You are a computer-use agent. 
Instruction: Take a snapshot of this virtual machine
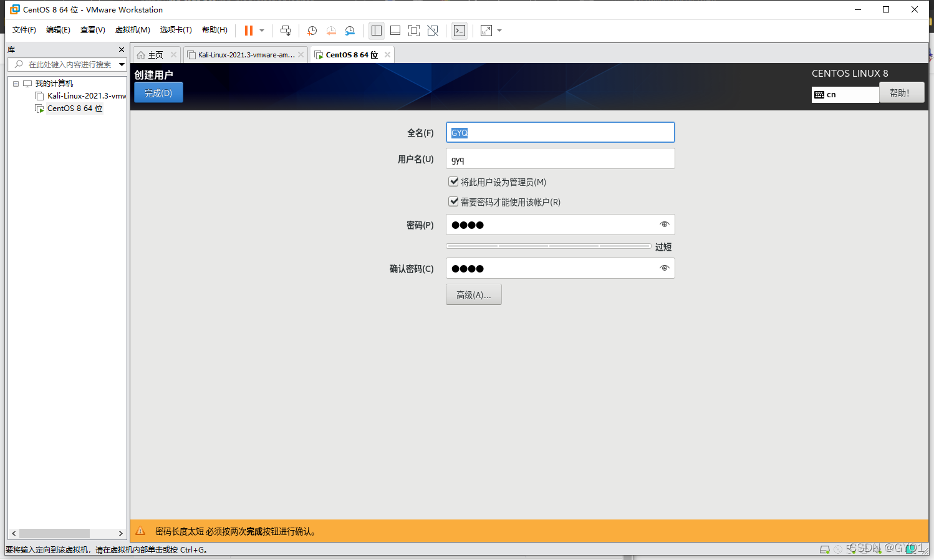312,31
